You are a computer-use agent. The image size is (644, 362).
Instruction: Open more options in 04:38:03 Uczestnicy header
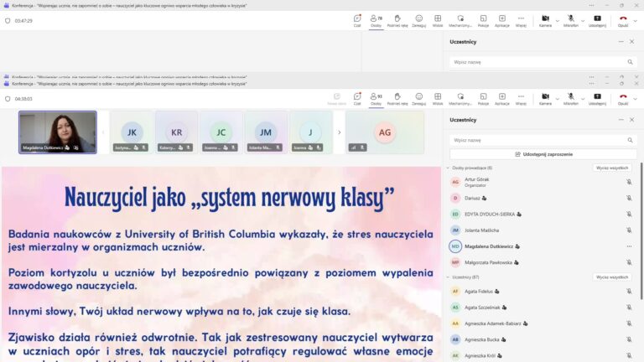coord(621,120)
